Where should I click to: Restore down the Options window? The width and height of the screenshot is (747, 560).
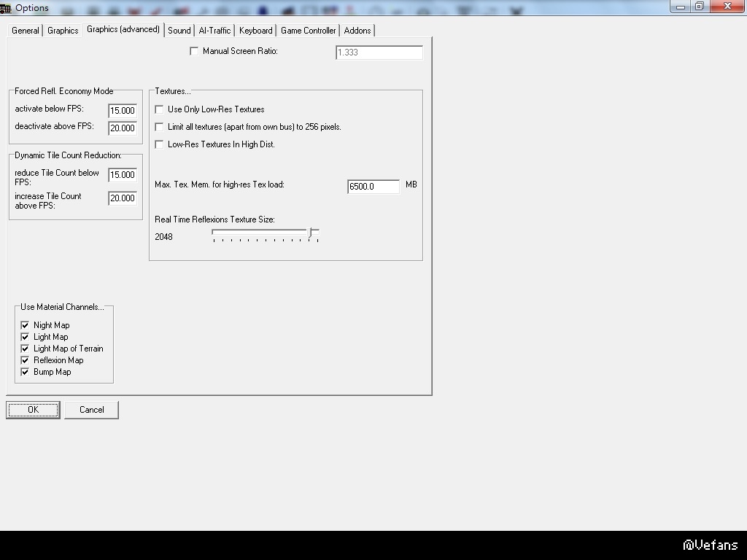(x=700, y=7)
